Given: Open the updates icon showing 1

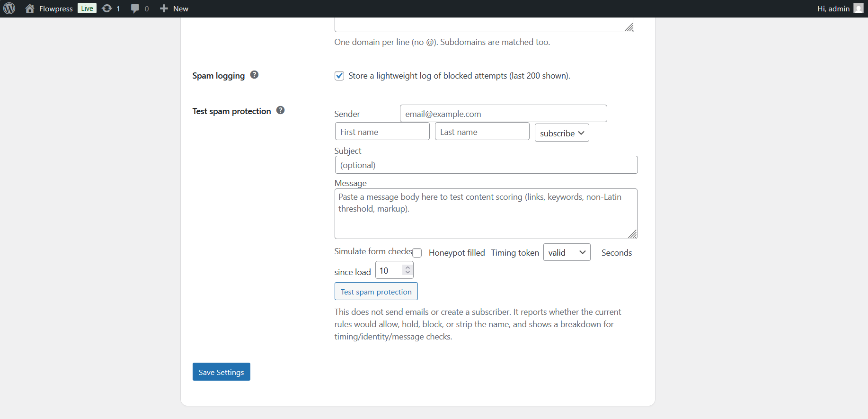Looking at the screenshot, I should (x=107, y=9).
